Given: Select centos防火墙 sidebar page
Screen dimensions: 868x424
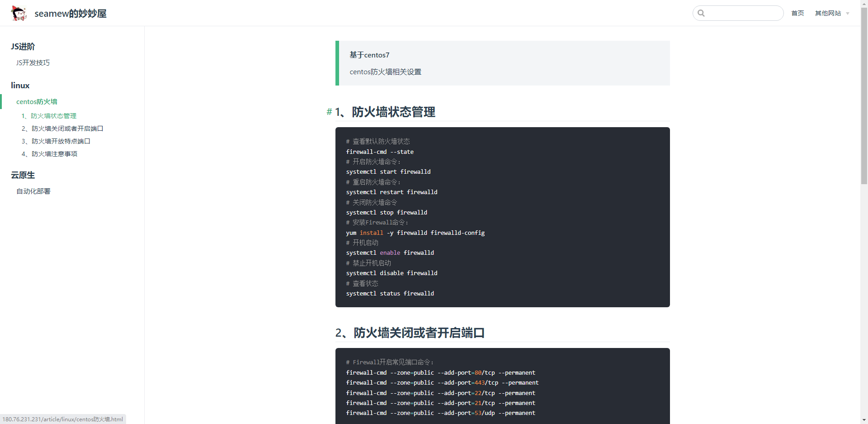Looking at the screenshot, I should click(37, 102).
